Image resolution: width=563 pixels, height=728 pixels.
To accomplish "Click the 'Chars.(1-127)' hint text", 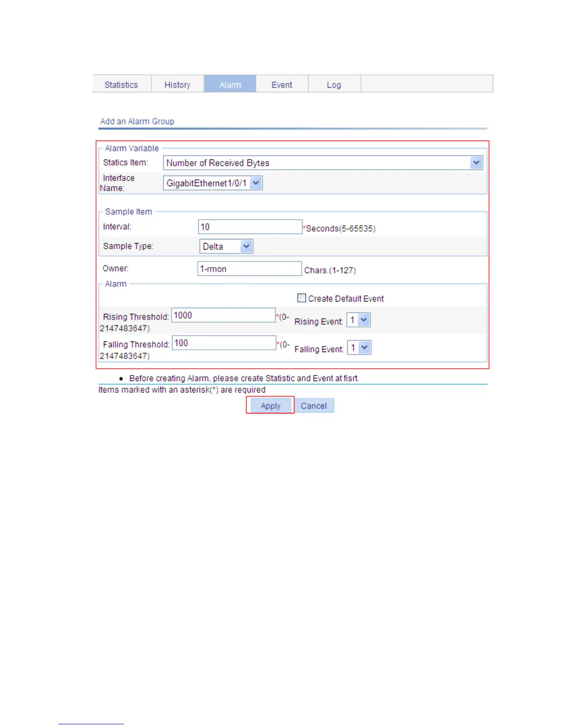I will [x=330, y=270].
